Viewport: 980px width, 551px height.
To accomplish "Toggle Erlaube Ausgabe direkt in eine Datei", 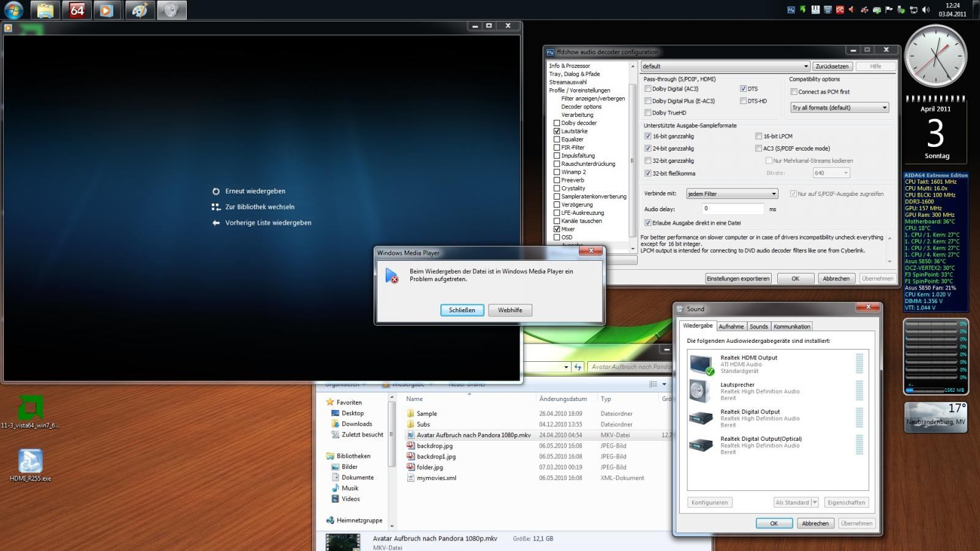I will (x=647, y=223).
